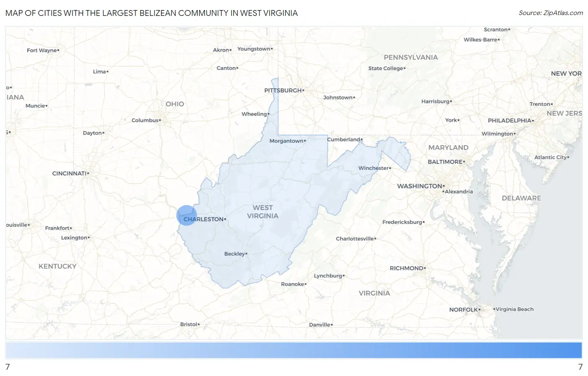Click the Lynchburg city label
588x376 pixels.
point(328,276)
